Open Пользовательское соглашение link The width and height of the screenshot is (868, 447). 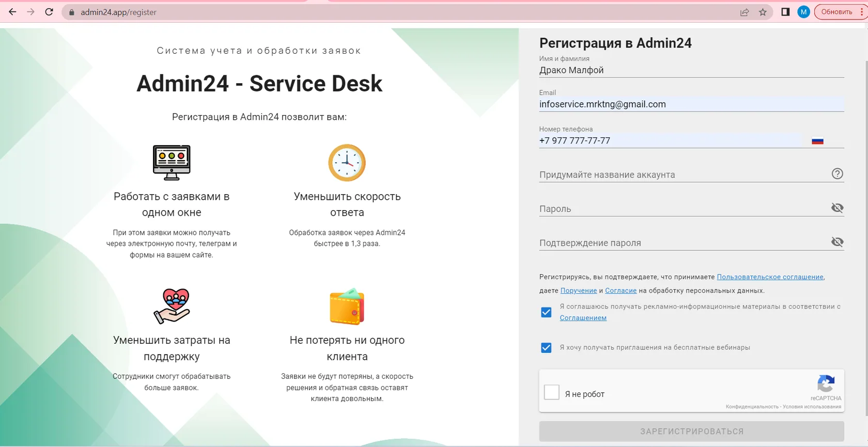pos(770,277)
